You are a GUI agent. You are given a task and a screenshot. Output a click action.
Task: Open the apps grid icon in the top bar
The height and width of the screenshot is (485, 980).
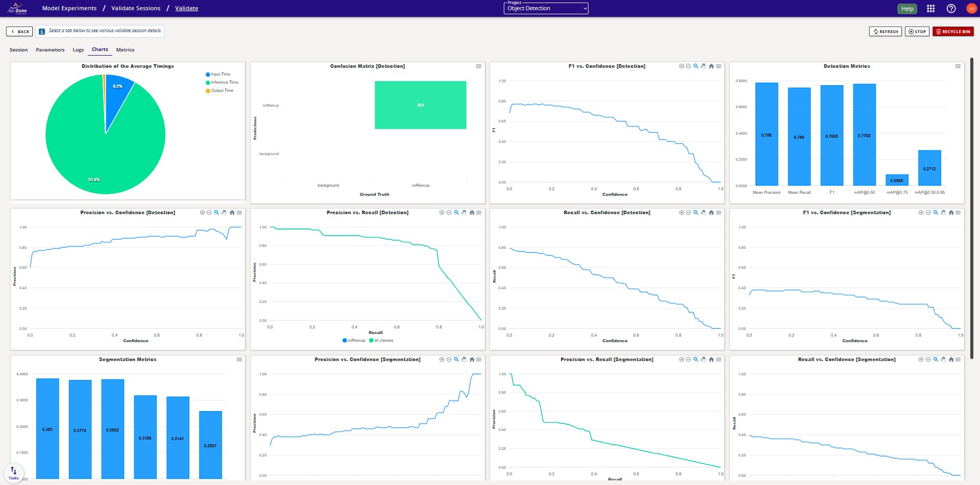930,8
